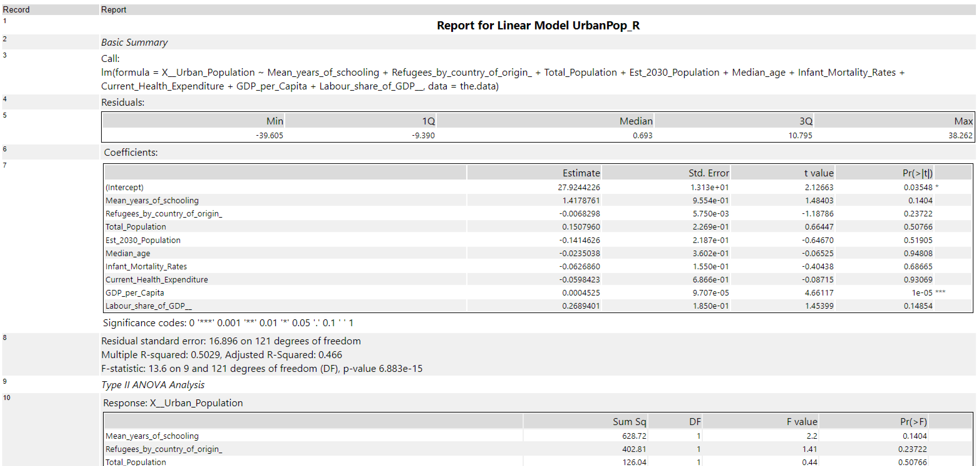Click the Record column header

click(x=16, y=9)
